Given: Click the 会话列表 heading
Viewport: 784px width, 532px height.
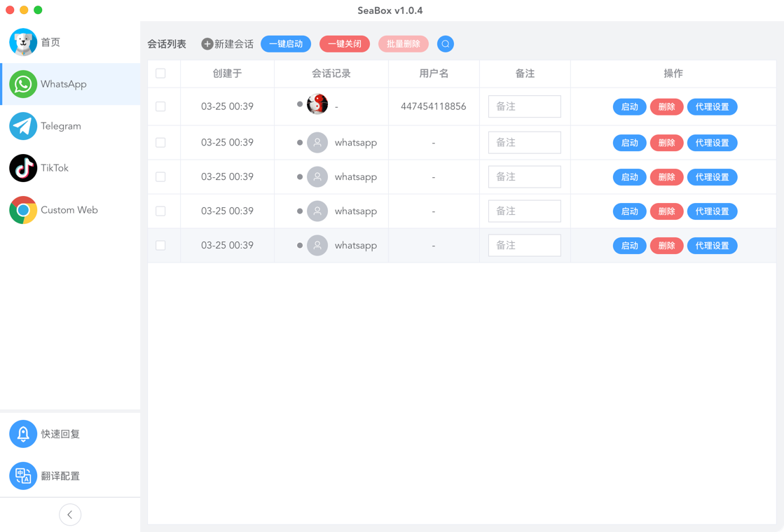Looking at the screenshot, I should [x=167, y=44].
